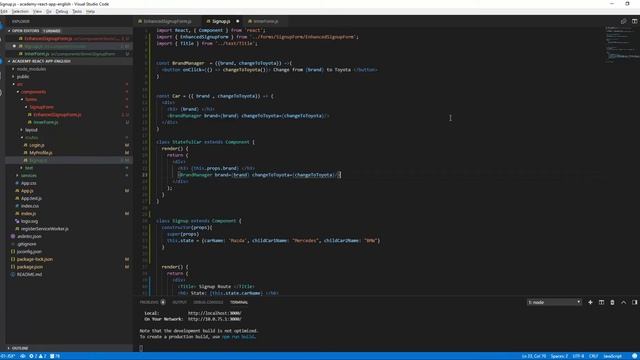Open Login.js in the file tree

pos(37,145)
